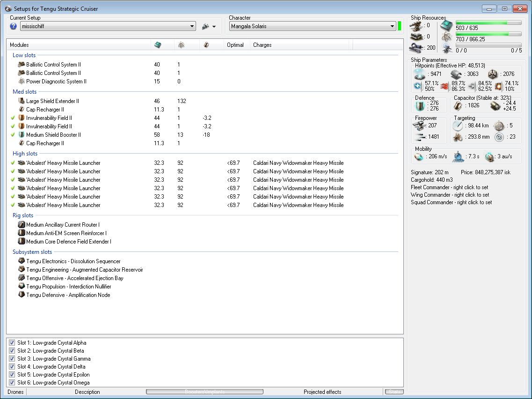Click the green character skill status indicator
The height and width of the screenshot is (399, 532).
click(400, 26)
